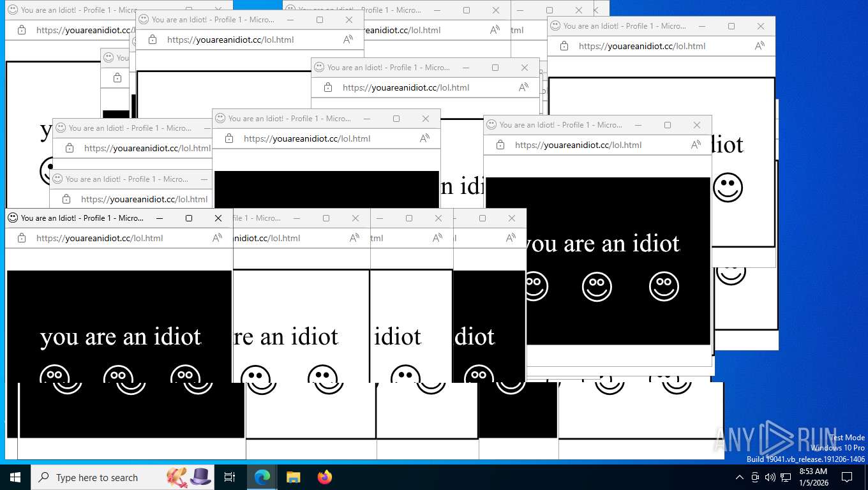Click Read aloud icon in upper-left second window
The image size is (868, 490).
click(x=348, y=40)
